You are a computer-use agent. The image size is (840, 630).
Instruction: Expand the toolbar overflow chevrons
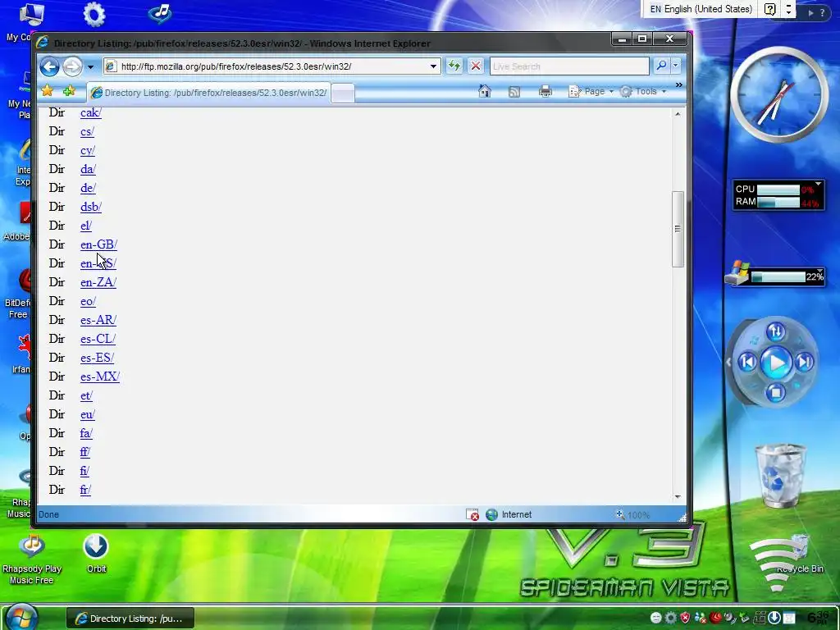[x=678, y=85]
